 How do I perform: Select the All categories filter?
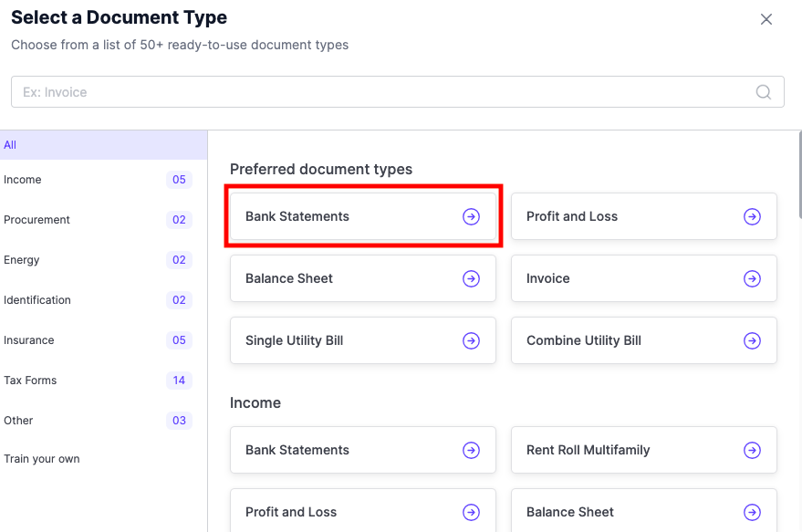pyautogui.click(x=10, y=145)
